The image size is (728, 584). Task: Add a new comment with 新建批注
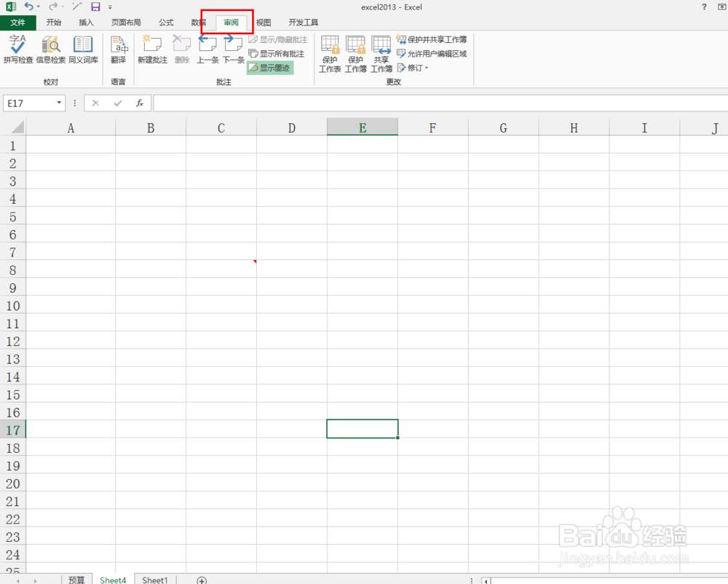pyautogui.click(x=152, y=49)
